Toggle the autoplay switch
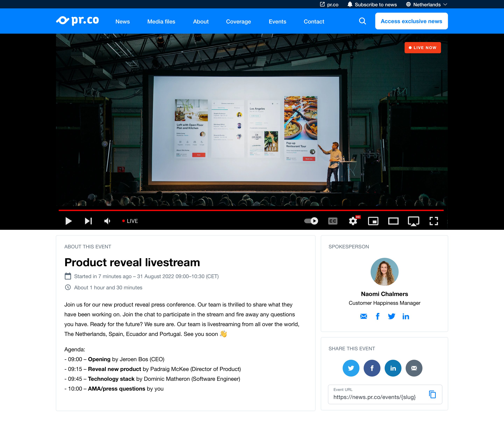This screenshot has height=427, width=504. (311, 221)
